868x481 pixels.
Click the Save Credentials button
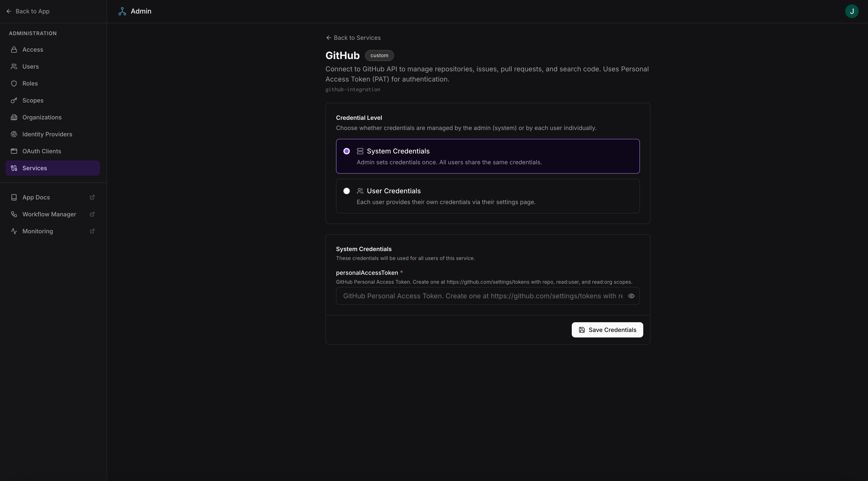(607, 330)
